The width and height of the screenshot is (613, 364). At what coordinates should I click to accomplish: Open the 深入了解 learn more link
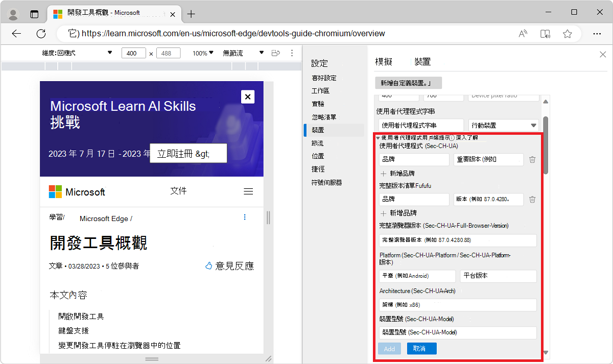point(467,138)
